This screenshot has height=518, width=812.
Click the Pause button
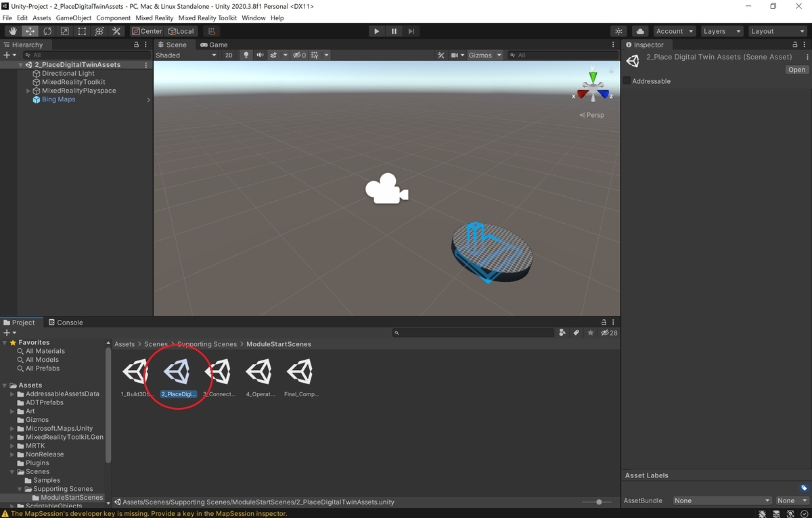point(394,31)
